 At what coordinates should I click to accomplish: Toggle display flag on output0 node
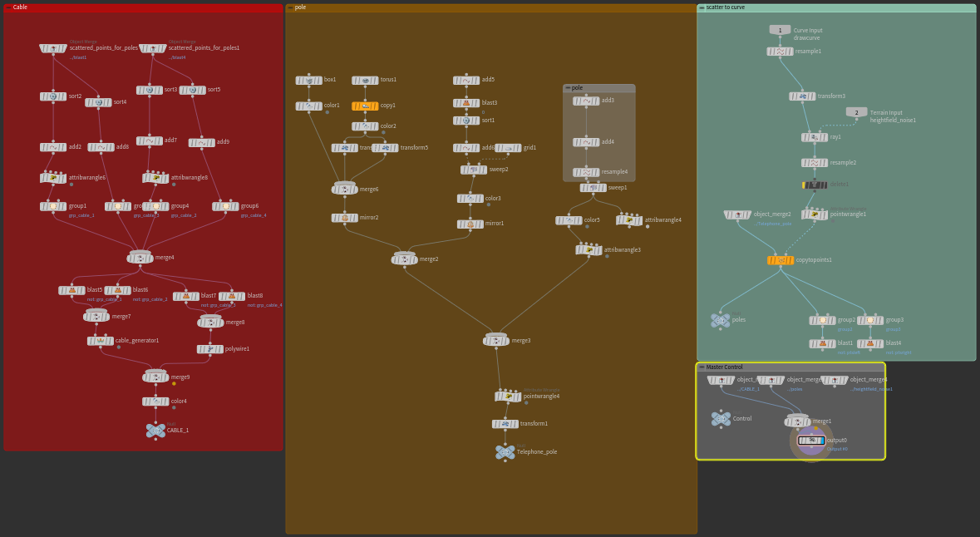(822, 441)
